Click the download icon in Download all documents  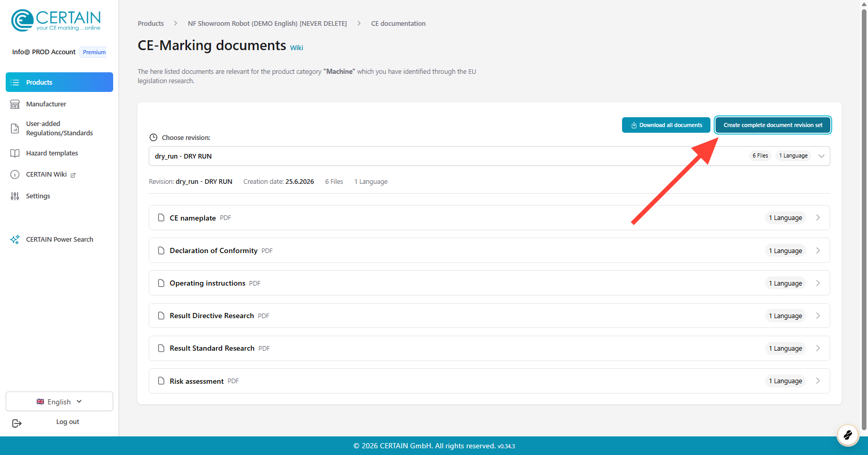point(634,125)
